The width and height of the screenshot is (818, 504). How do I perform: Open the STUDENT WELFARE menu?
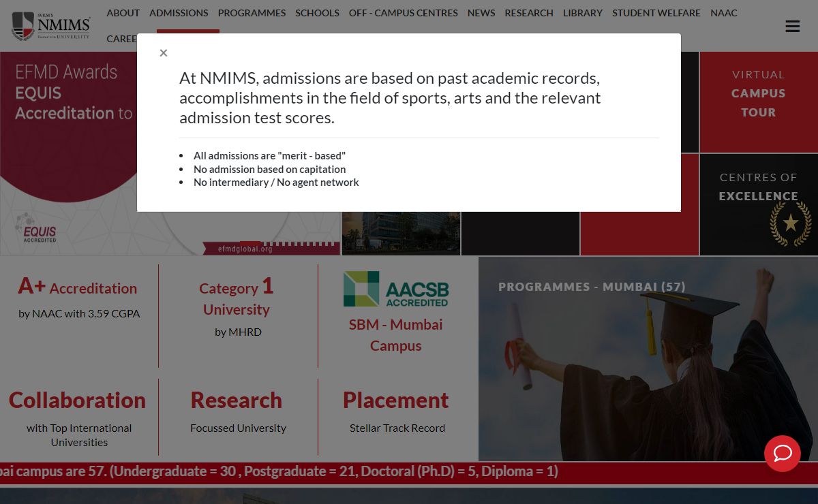click(656, 13)
